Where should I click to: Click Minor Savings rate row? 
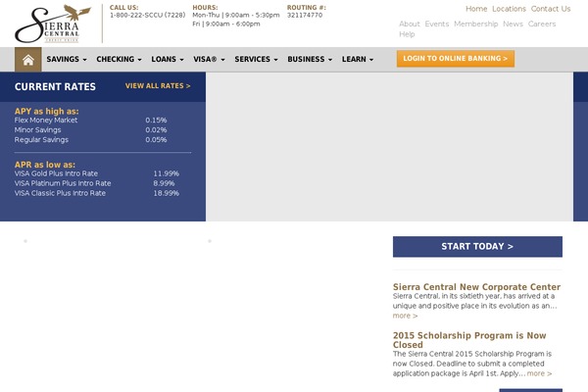(90, 129)
